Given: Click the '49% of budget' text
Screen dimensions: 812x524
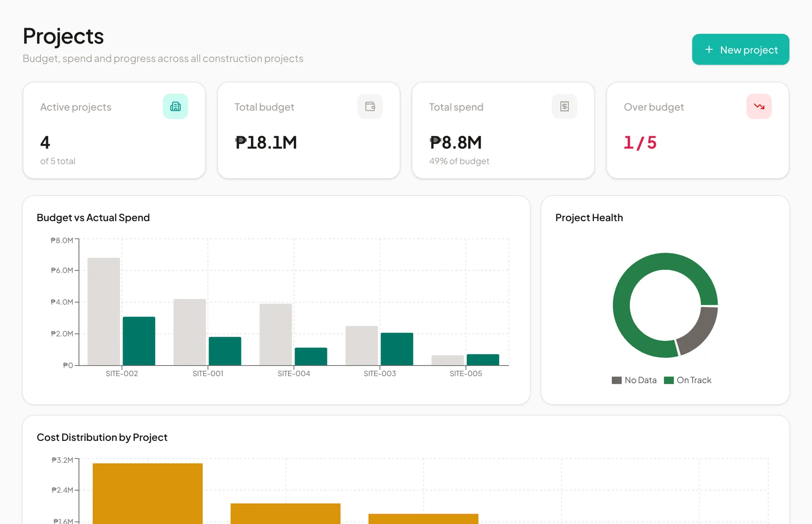Looking at the screenshot, I should (x=459, y=161).
